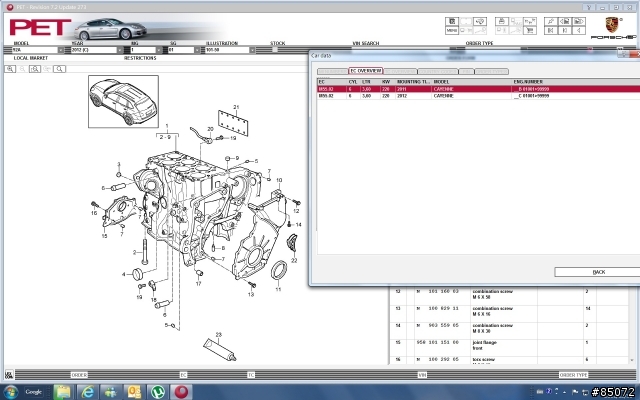Viewport: 640px width, 400px height.
Task: Click the MODEL column header in Car data
Action: [472, 82]
